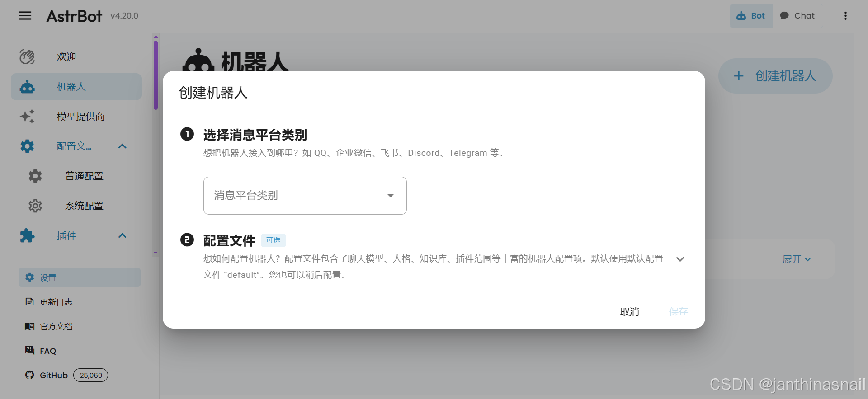Open 欢迎 page in sidebar
868x399 pixels.
tap(76, 57)
